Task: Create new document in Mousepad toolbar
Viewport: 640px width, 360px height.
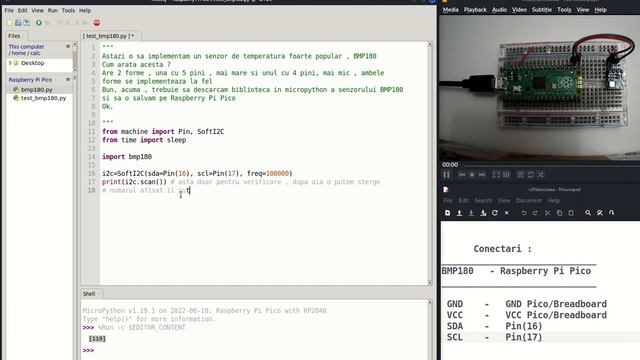Action: (x=448, y=213)
